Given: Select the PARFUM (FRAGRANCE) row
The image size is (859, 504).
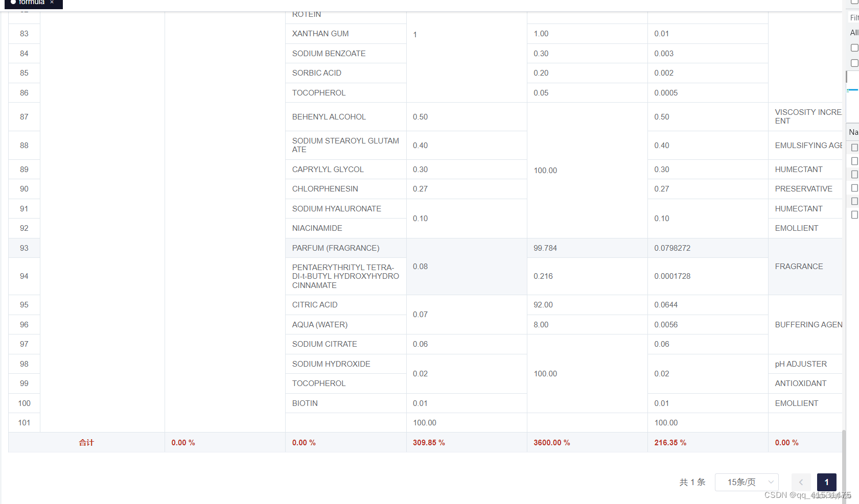Looking at the screenshot, I should click(335, 248).
